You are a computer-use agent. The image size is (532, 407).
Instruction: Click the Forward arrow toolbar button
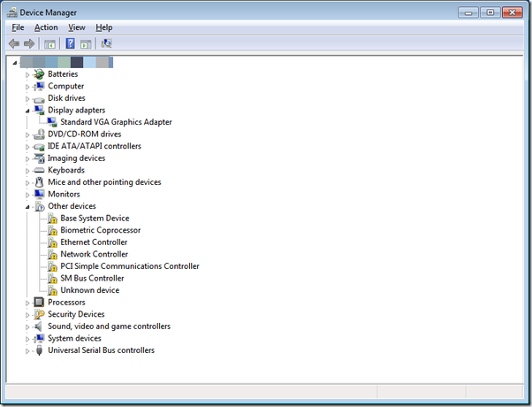(29, 43)
